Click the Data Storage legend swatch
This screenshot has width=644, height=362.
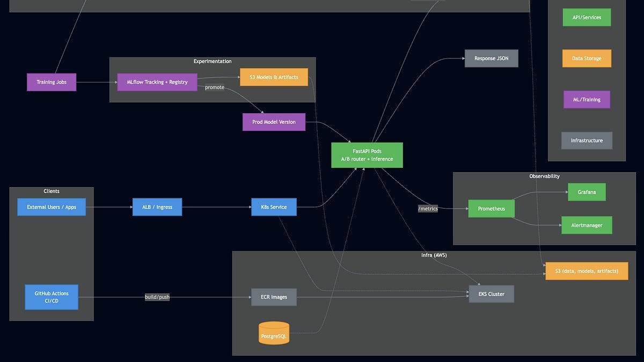(587, 58)
